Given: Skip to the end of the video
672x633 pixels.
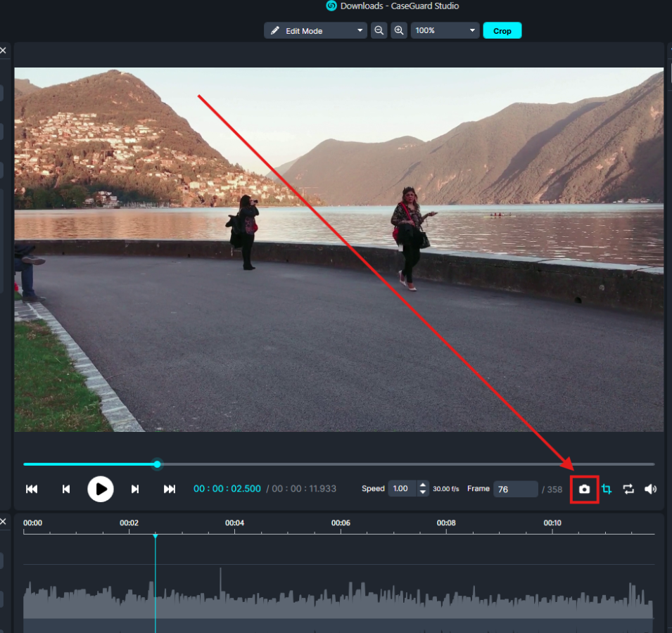Looking at the screenshot, I should 170,490.
